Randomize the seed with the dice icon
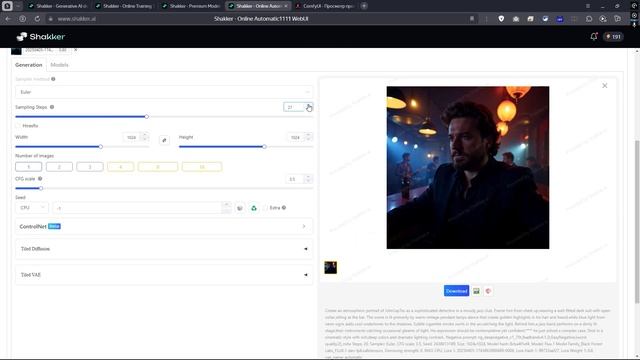Image resolution: width=640 pixels, height=360 pixels. [x=240, y=208]
